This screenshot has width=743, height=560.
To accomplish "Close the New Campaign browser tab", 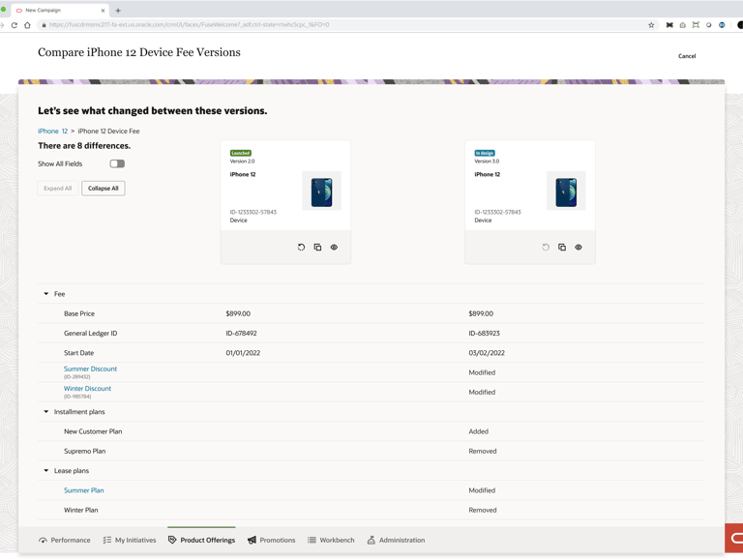I will pyautogui.click(x=103, y=11).
